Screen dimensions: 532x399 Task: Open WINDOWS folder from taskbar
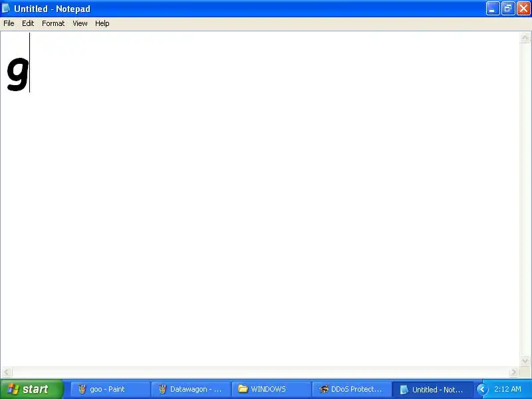coord(271,389)
